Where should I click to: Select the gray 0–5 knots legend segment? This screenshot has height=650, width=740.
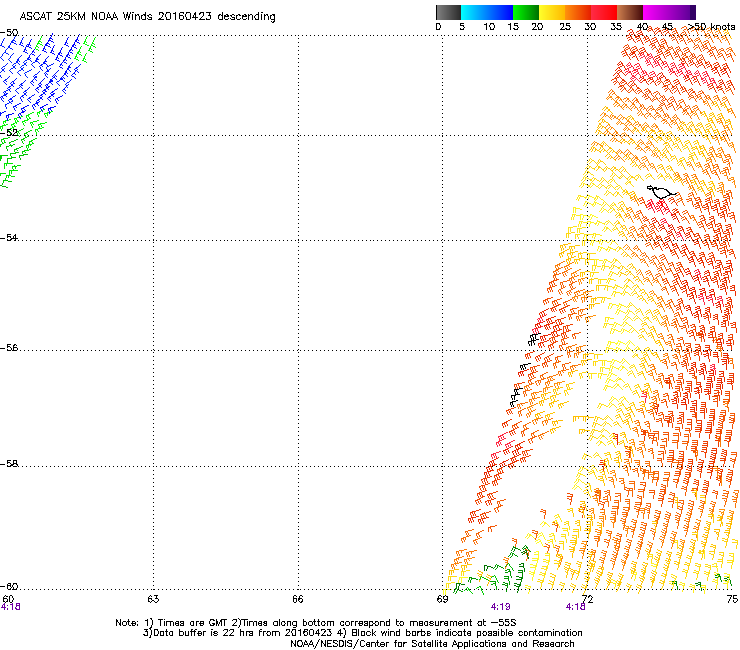tap(448, 12)
